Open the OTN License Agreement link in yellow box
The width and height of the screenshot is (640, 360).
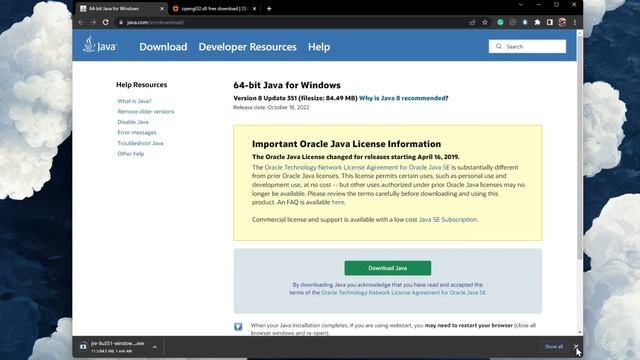pyautogui.click(x=357, y=167)
